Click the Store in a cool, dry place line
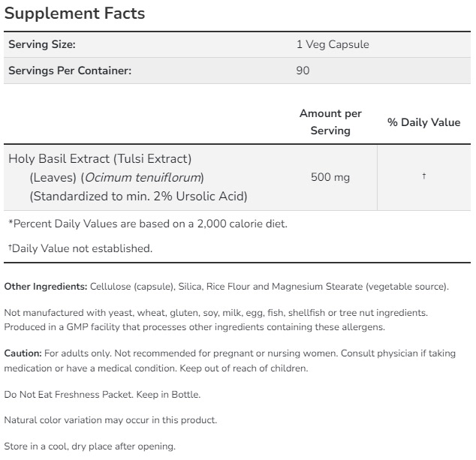 coord(89,446)
